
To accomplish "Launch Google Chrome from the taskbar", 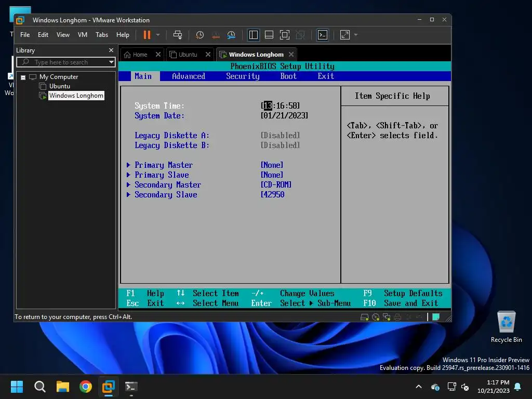I will click(86, 387).
